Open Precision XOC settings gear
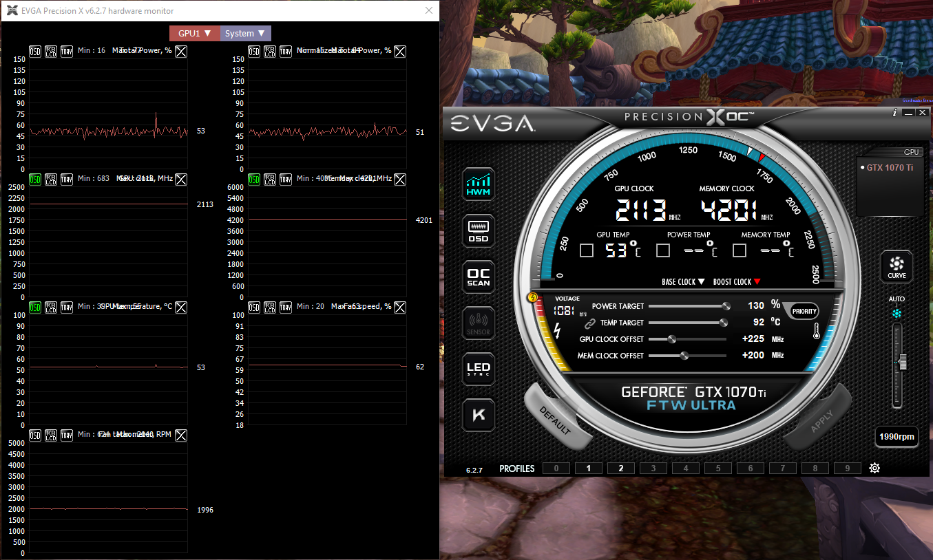 tap(874, 469)
